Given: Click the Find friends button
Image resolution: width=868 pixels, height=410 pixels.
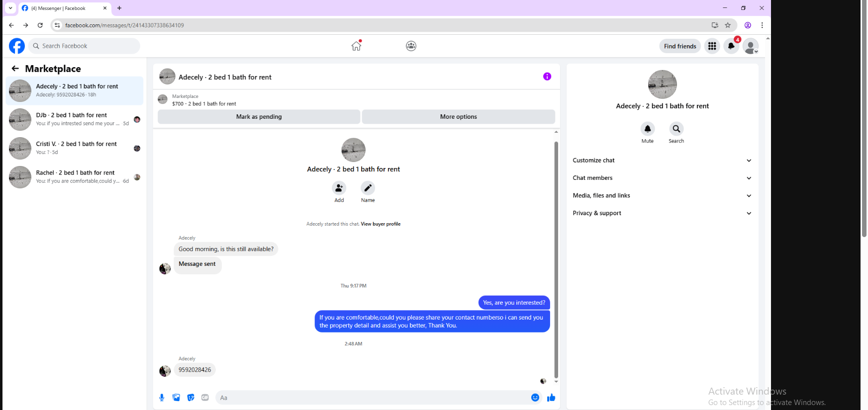Looking at the screenshot, I should click(680, 46).
